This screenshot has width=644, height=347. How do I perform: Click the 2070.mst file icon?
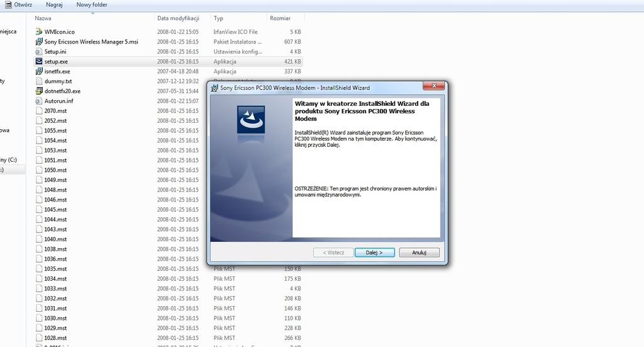[x=38, y=111]
